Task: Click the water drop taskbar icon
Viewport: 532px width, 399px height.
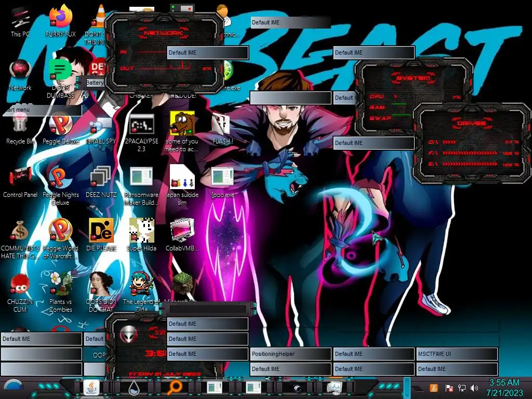Action: point(134,388)
